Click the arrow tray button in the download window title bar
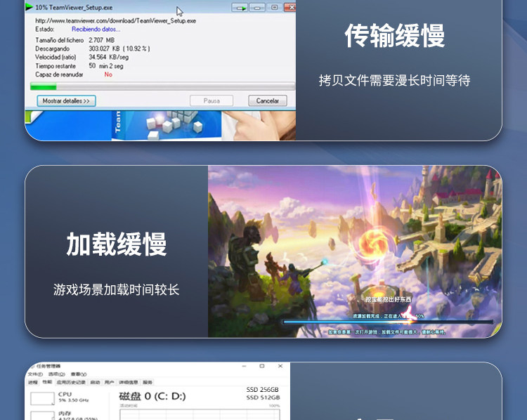This screenshot has height=420, width=527. [240, 8]
